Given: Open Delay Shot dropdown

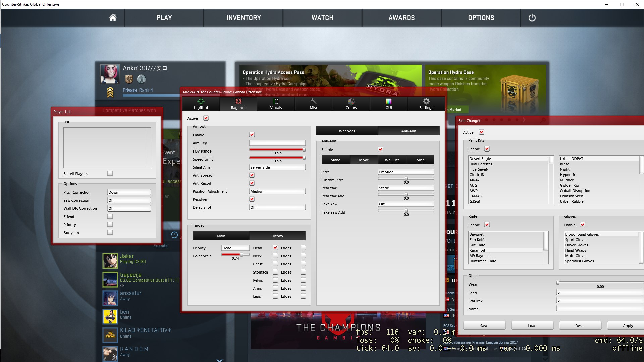Looking at the screenshot, I should (277, 207).
